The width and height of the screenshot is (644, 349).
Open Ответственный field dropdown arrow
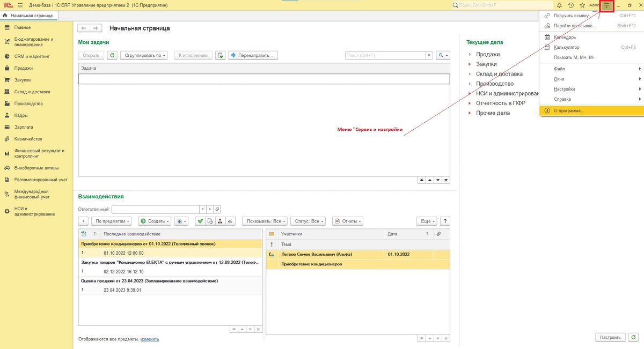pos(202,209)
